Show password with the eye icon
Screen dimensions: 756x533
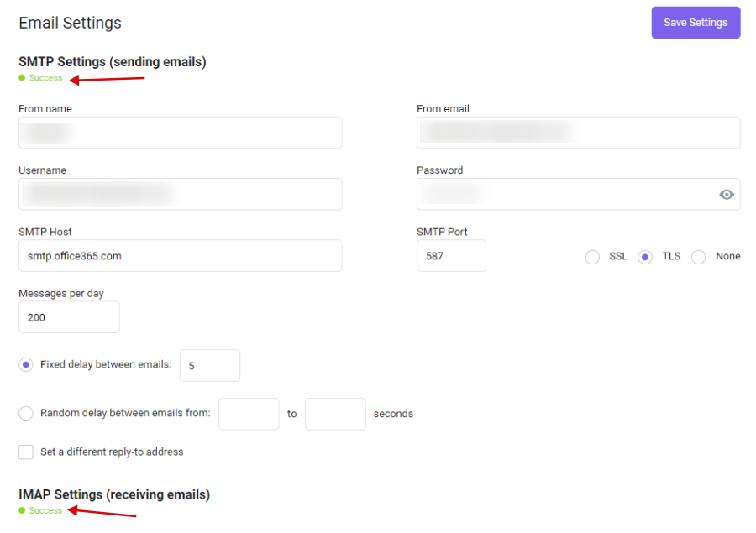(x=726, y=195)
